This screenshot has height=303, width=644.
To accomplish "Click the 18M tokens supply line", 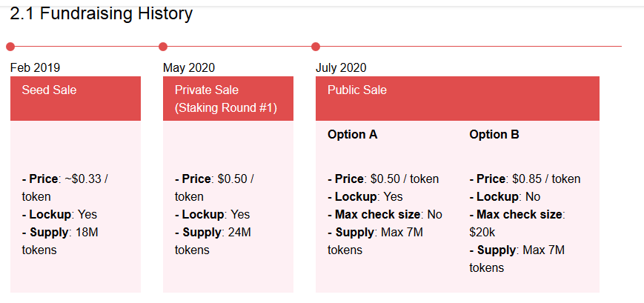I will (x=60, y=241).
